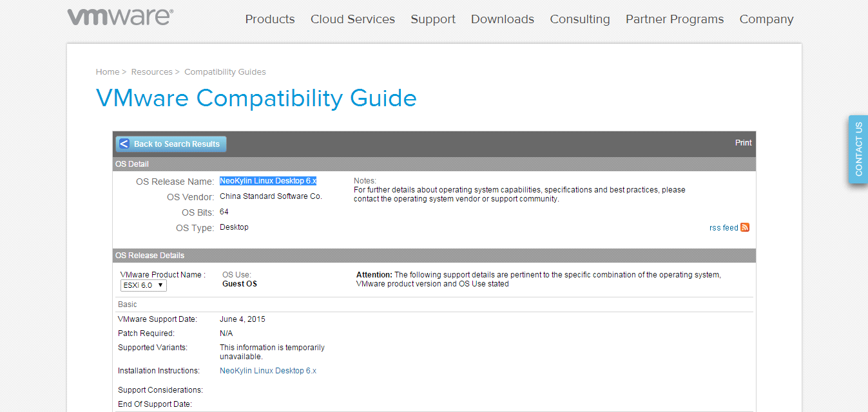Expand the ESXi 6.0 product dropdown

pyautogui.click(x=144, y=285)
